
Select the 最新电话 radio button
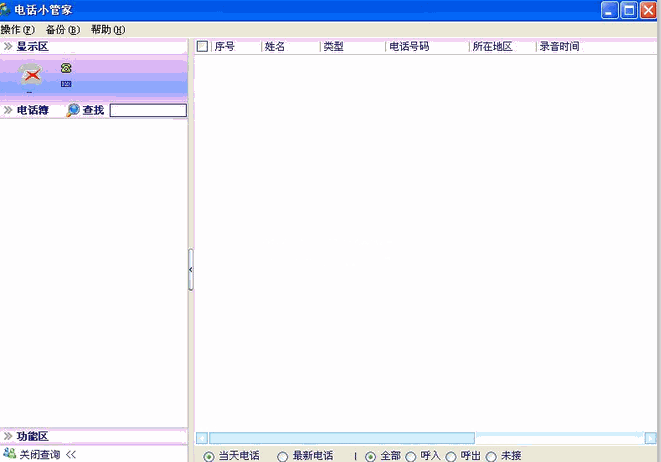[282, 456]
